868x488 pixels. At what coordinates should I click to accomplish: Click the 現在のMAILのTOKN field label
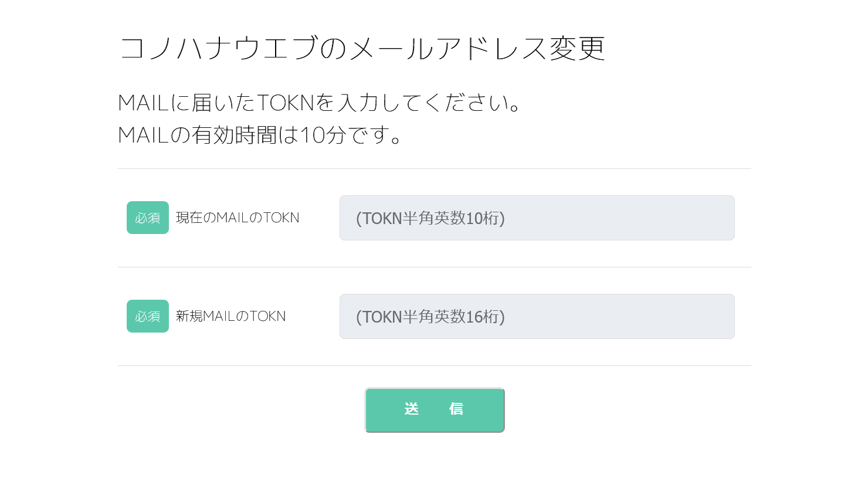[x=238, y=218]
